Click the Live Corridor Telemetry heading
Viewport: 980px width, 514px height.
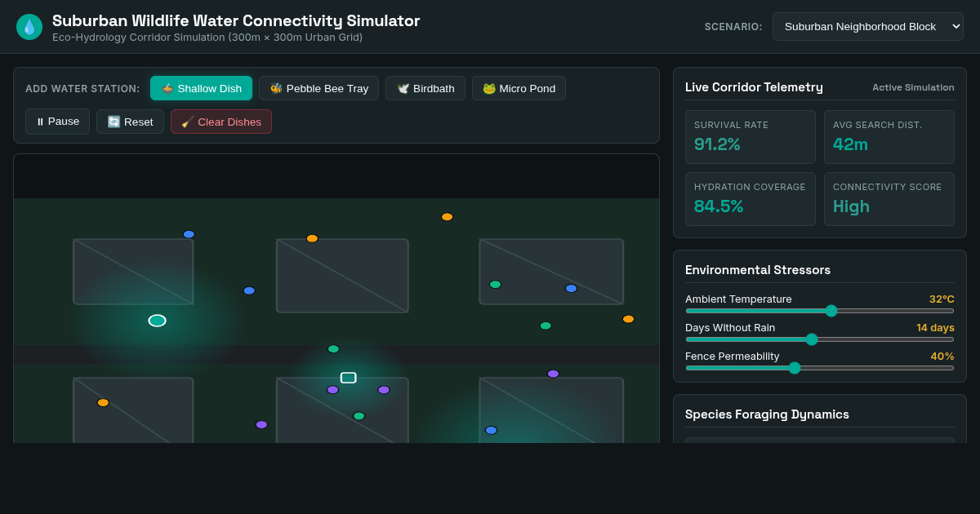click(x=754, y=87)
